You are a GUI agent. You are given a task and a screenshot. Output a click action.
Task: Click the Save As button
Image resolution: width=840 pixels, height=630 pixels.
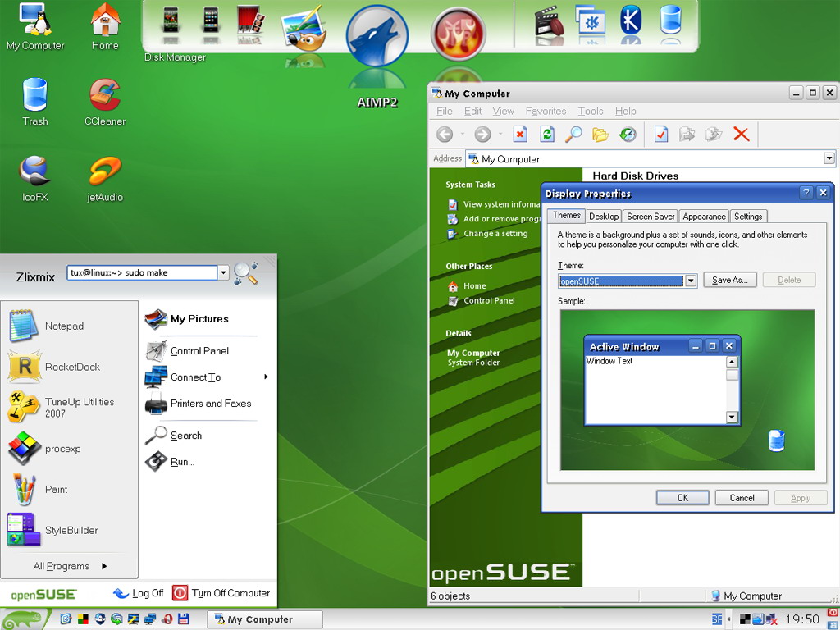pos(729,280)
